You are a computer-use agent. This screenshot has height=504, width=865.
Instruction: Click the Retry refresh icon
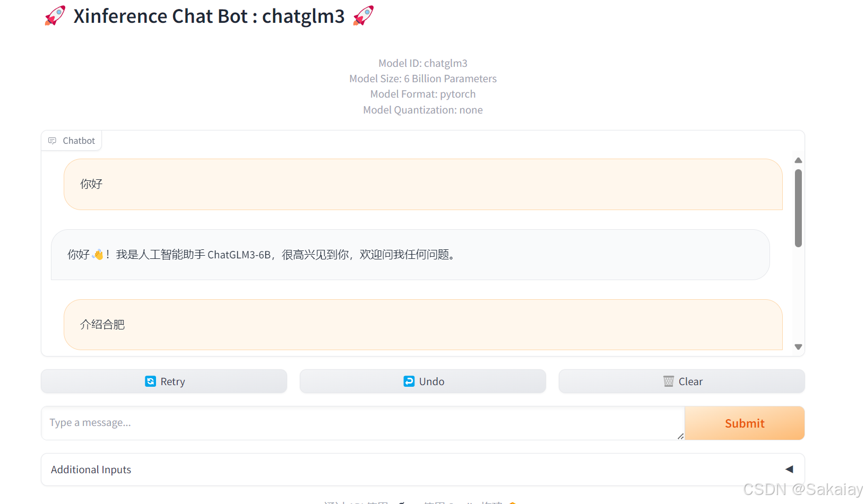pos(151,381)
